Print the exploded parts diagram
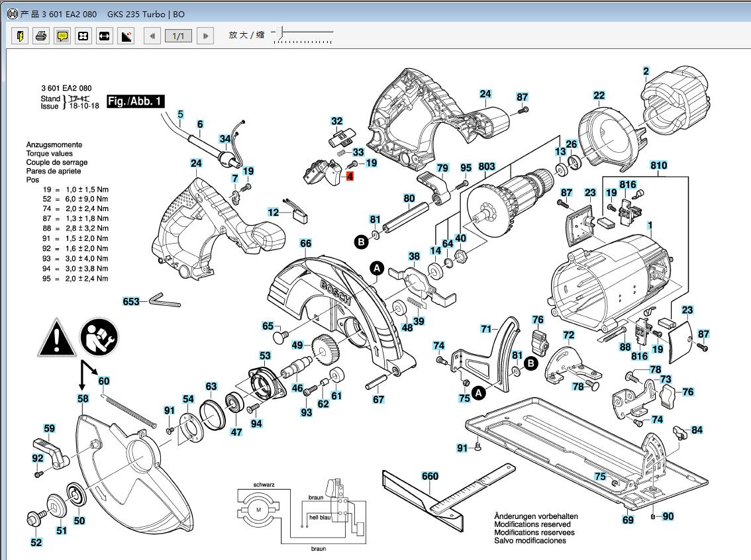 click(41, 36)
